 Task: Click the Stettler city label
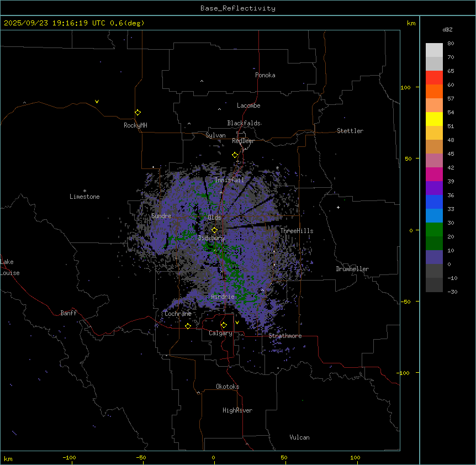pyautogui.click(x=350, y=131)
